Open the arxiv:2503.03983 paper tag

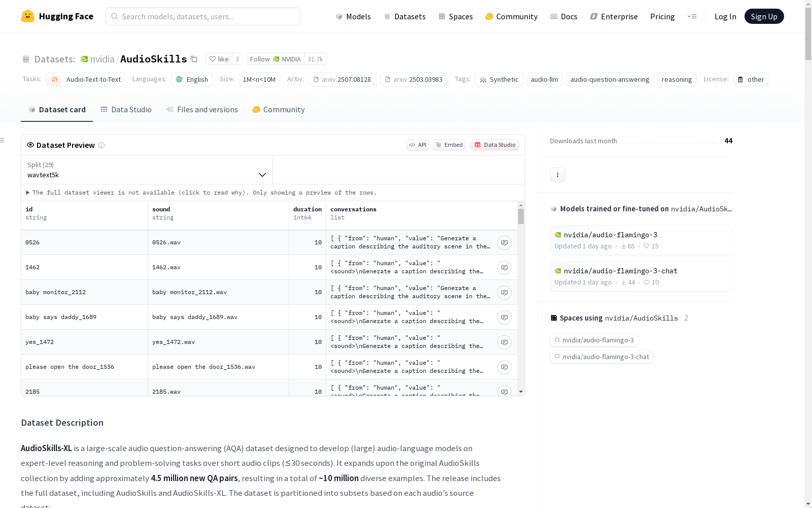point(414,79)
